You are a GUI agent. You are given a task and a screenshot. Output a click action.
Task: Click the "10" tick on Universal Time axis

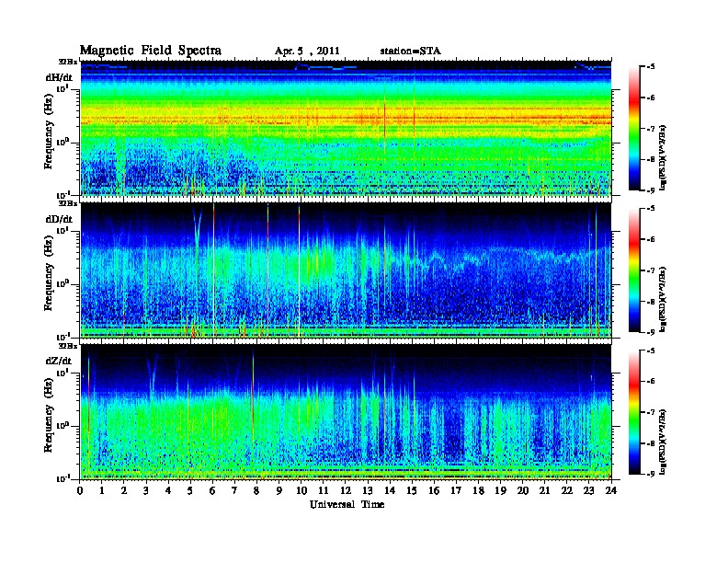[301, 490]
